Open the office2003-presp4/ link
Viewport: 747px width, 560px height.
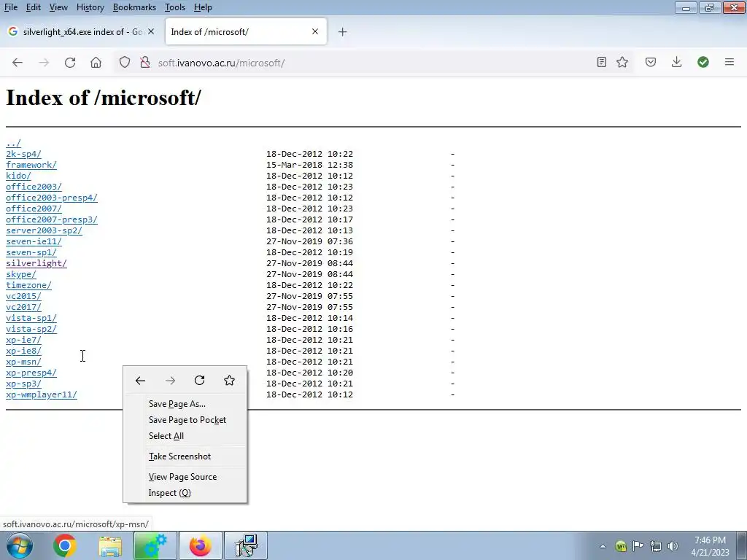click(x=52, y=198)
